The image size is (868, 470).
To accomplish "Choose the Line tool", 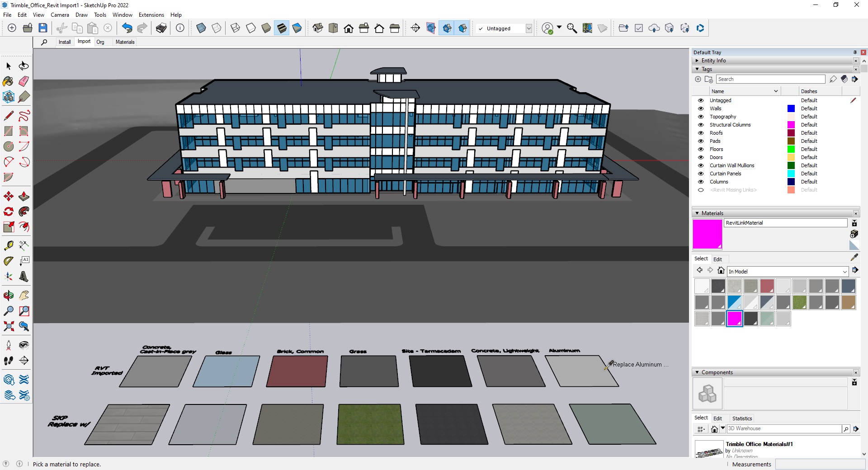I will coord(8,115).
